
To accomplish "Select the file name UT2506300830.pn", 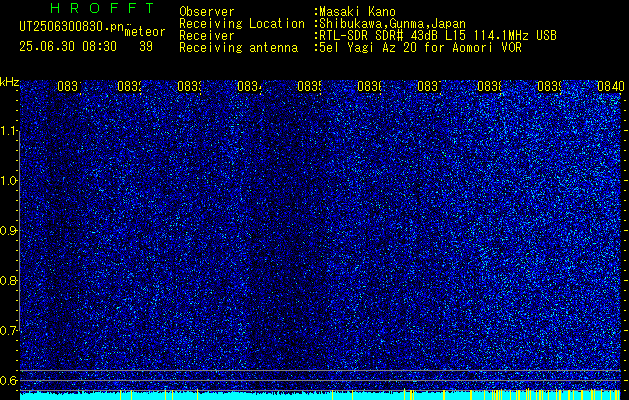I will click(x=72, y=27).
